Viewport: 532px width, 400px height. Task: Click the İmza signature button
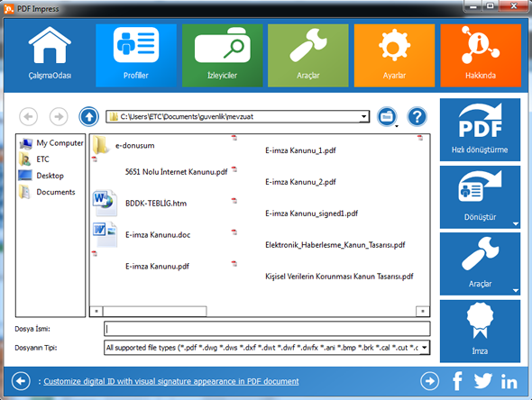click(480, 332)
